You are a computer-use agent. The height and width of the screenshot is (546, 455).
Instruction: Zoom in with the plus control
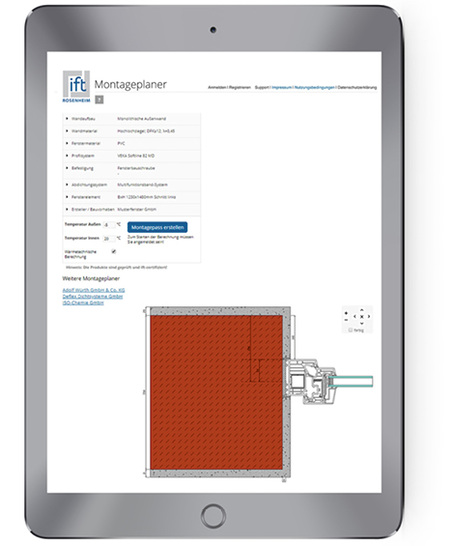click(x=346, y=313)
